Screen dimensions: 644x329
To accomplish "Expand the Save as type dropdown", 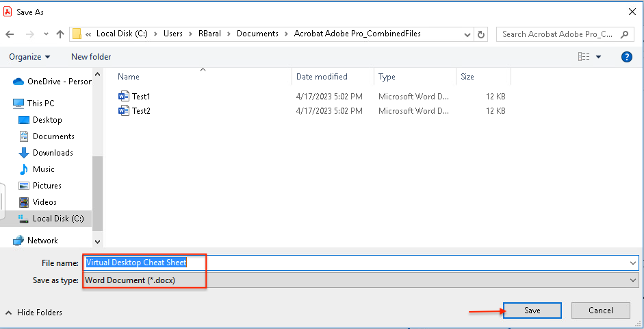I will (632, 280).
